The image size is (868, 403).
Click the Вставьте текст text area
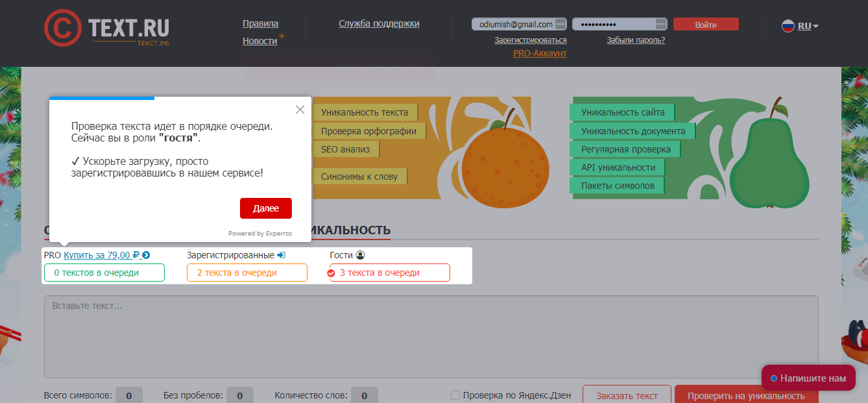coord(431,336)
